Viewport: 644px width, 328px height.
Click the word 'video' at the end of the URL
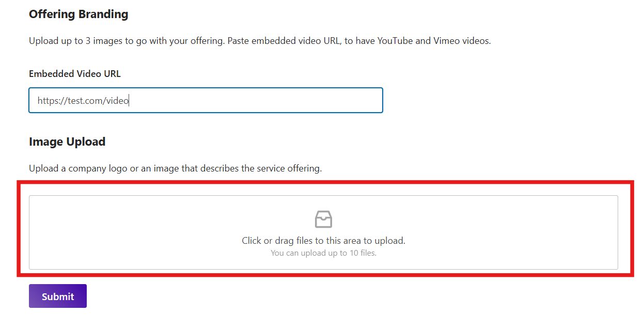[x=117, y=101]
